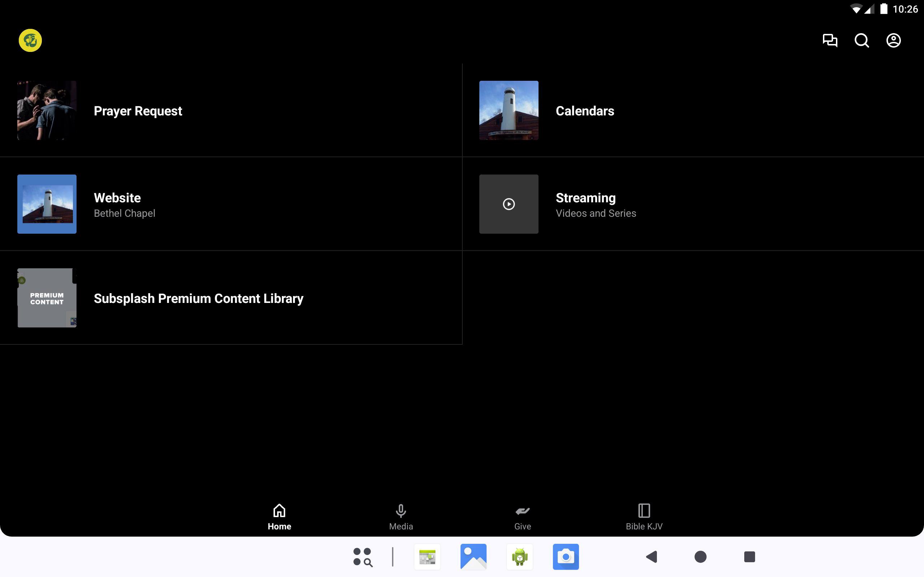
Task: Tap the yellow church logo
Action: 30,40
